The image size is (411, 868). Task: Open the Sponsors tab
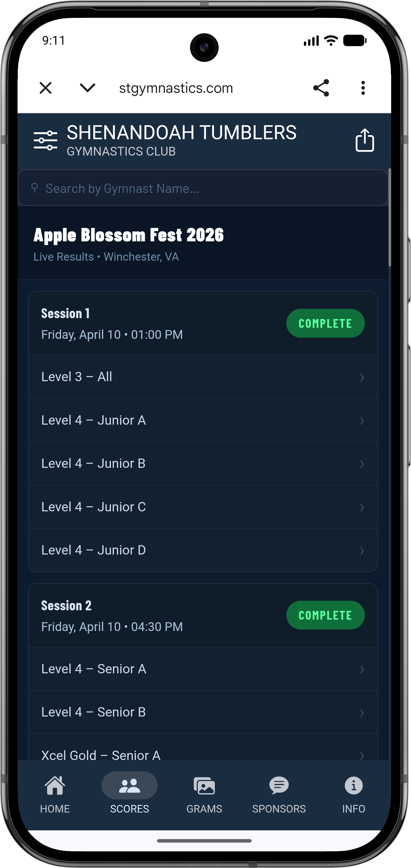(x=279, y=794)
